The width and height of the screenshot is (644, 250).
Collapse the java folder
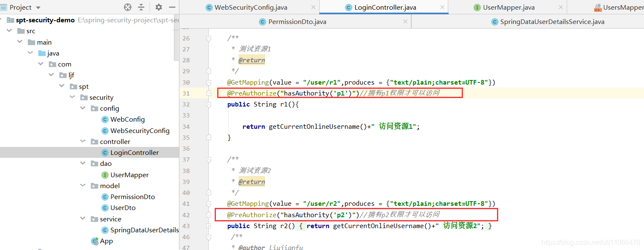click(30, 53)
